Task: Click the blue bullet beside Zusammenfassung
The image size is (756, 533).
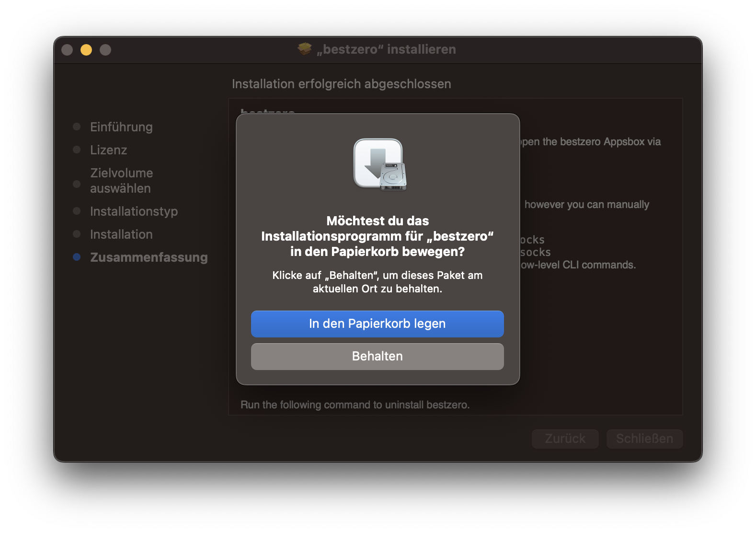Action: coord(77,257)
